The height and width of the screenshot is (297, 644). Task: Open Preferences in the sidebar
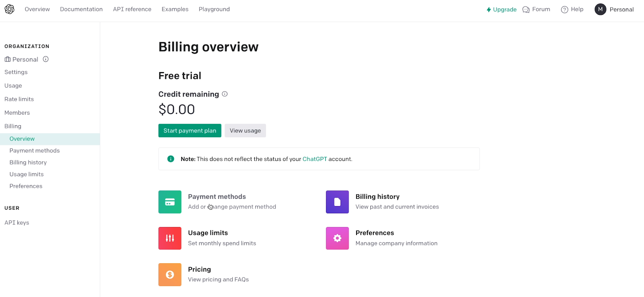pos(26,186)
